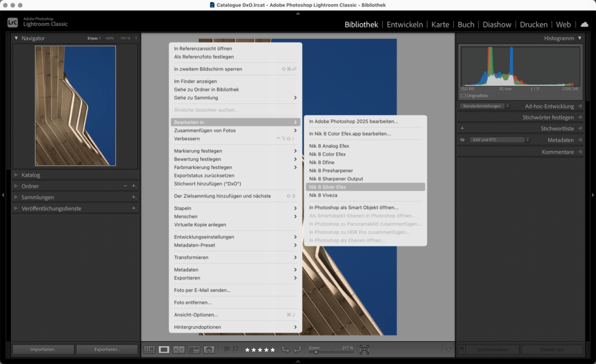The height and width of the screenshot is (364, 596).
Task: Expand the Kommentare panel
Action: [580, 152]
